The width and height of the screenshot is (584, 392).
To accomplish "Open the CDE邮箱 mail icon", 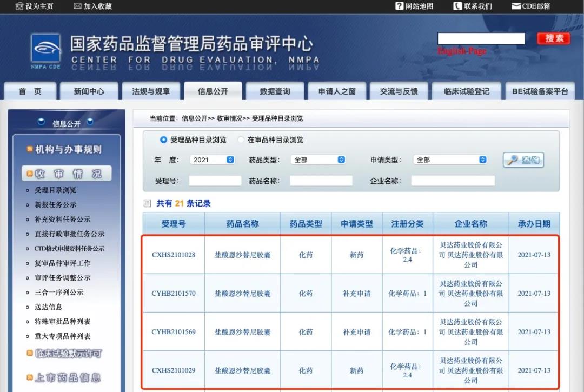I will tap(515, 6).
